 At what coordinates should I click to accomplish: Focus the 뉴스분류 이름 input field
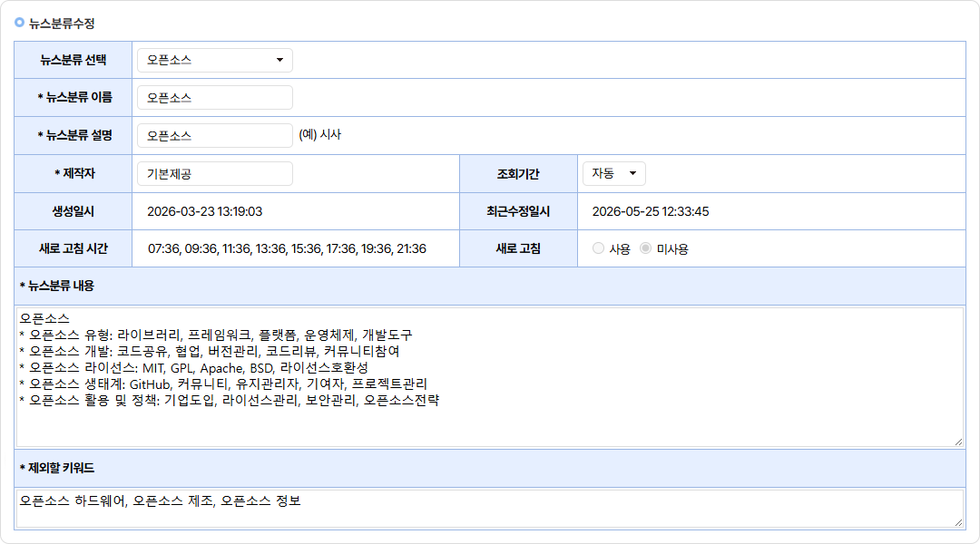(x=214, y=98)
